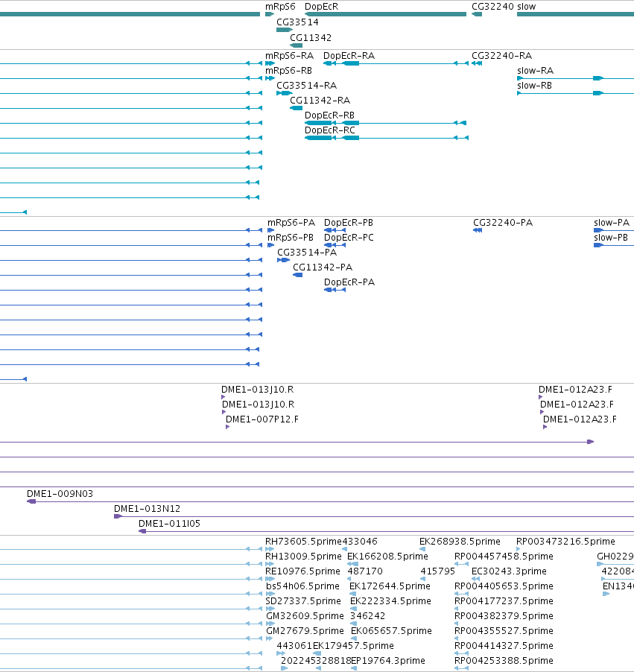The width and height of the screenshot is (634, 672).
Task: Select the DopEcR gene feature label
Action: [322, 7]
